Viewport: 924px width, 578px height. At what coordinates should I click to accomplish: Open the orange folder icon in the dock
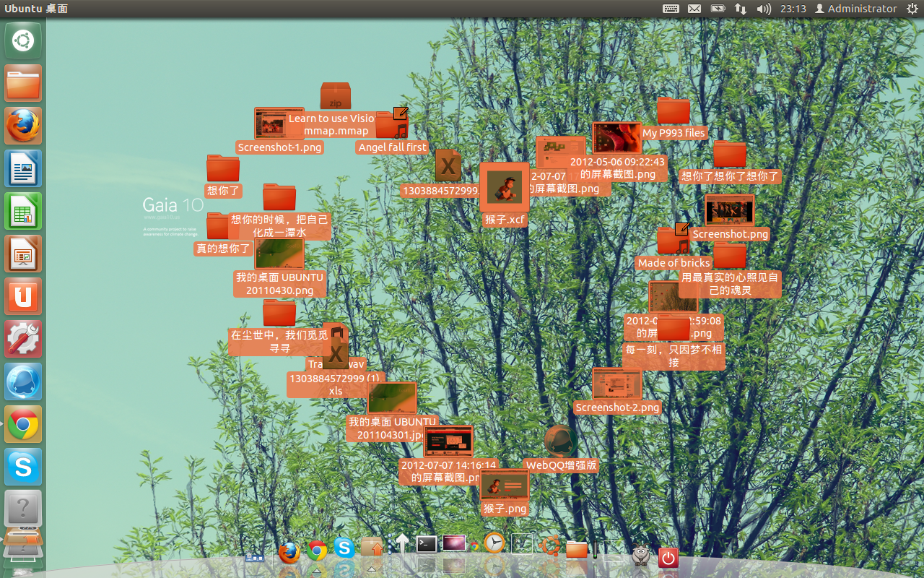(577, 548)
